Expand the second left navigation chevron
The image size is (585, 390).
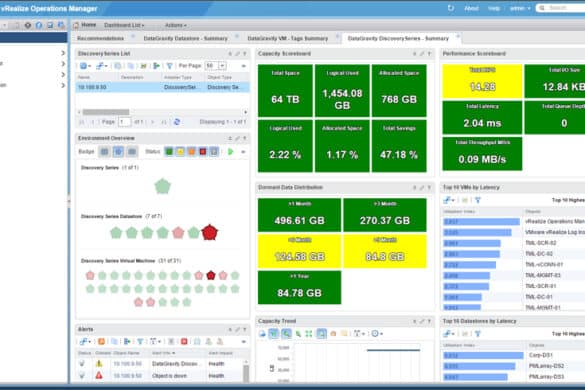[x=63, y=64]
